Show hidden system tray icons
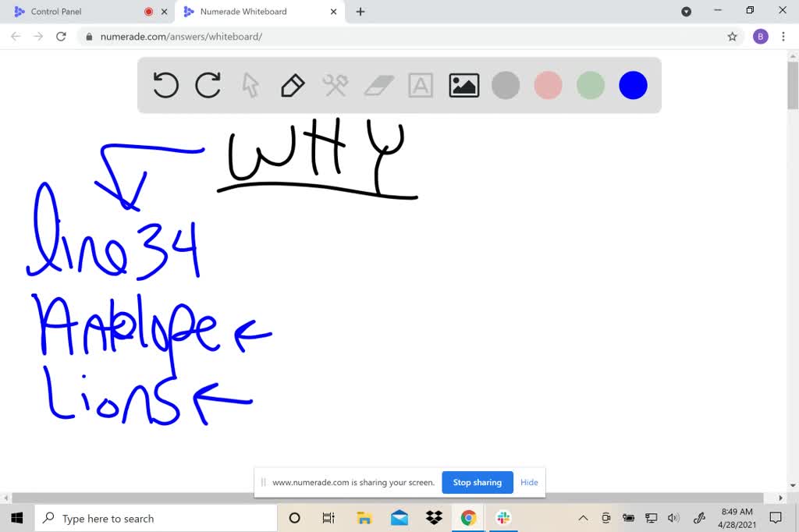This screenshot has width=799, height=532. [584, 518]
